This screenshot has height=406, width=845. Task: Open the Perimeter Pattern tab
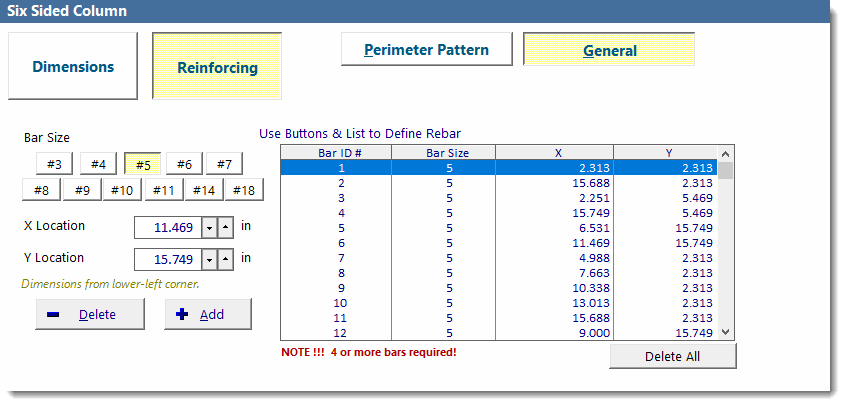coord(426,50)
